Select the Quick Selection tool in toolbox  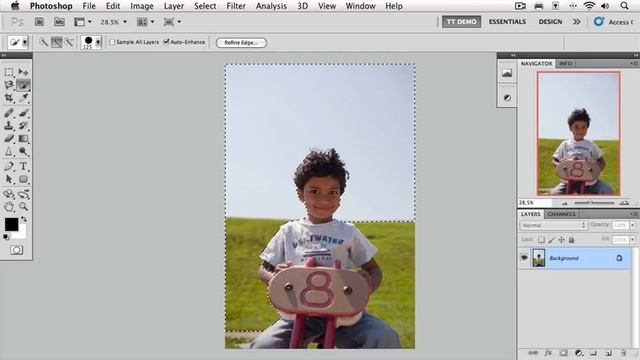23,85
